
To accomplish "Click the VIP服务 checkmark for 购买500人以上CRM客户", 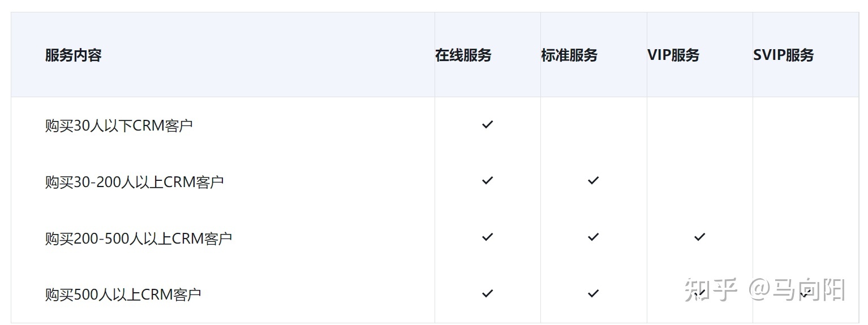I will point(699,293).
